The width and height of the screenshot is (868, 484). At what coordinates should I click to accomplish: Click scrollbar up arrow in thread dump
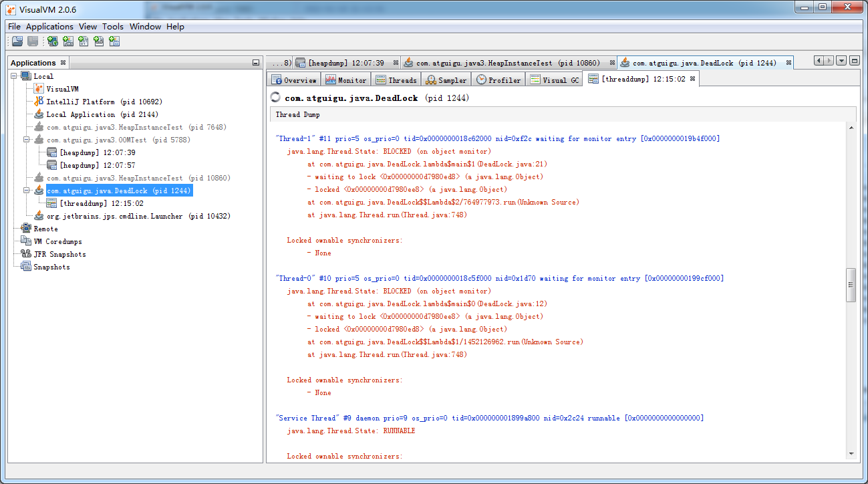851,128
